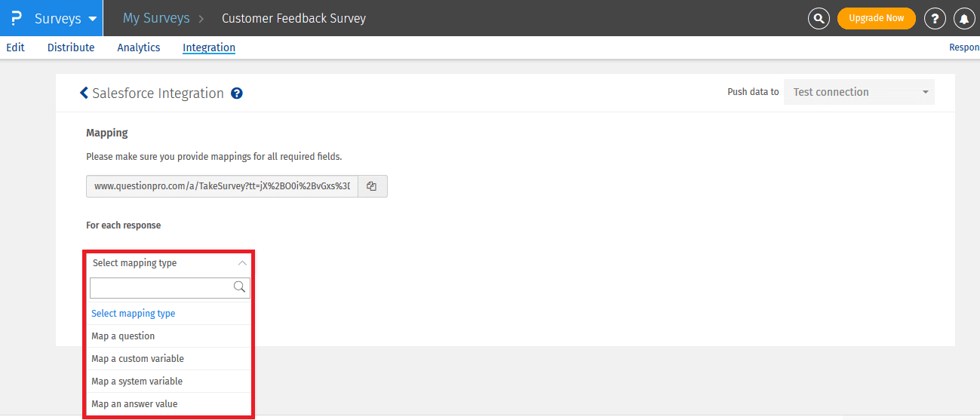Click the magnifier icon in mapping search
Screen dimensions: 980x420
[240, 287]
